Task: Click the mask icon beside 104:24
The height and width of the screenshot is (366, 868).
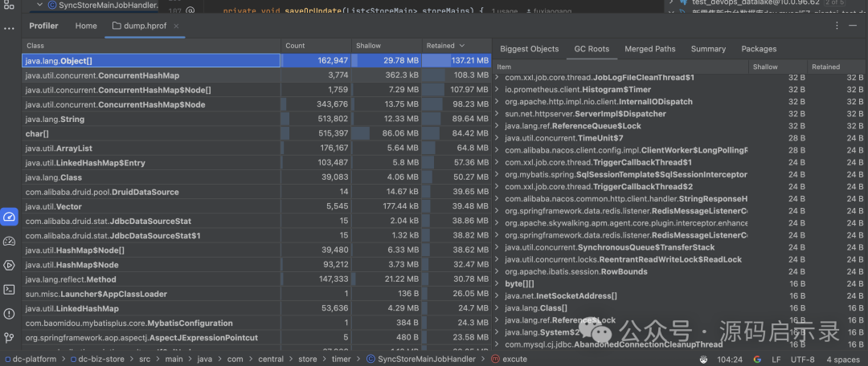Action: coord(703,360)
